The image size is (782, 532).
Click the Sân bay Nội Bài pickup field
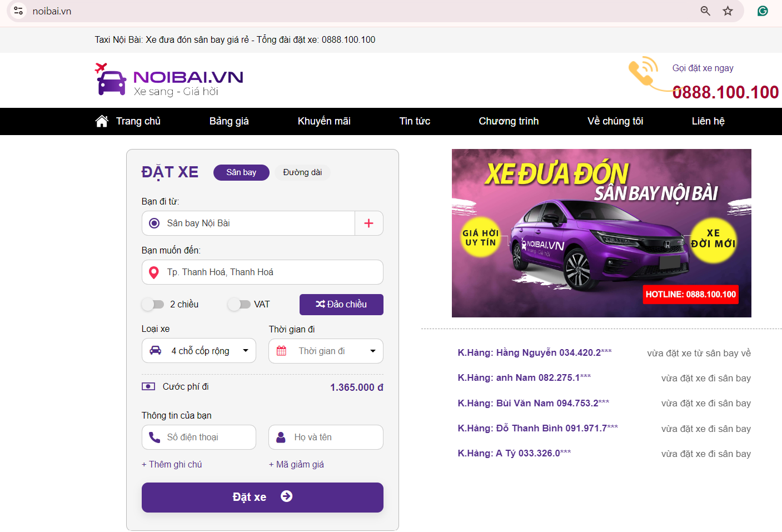pyautogui.click(x=248, y=223)
